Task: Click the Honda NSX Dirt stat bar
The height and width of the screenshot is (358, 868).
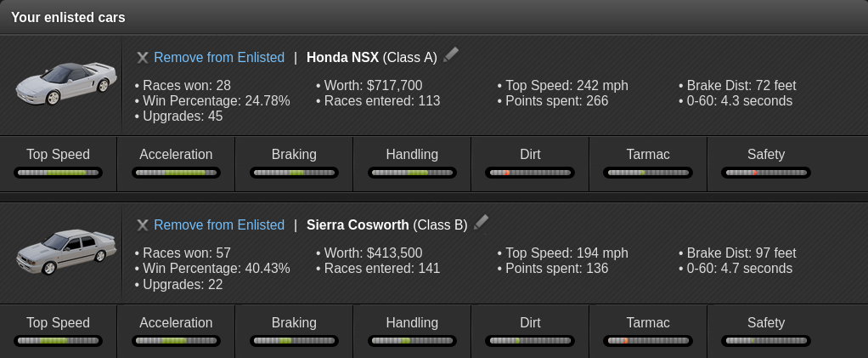Action: point(530,173)
